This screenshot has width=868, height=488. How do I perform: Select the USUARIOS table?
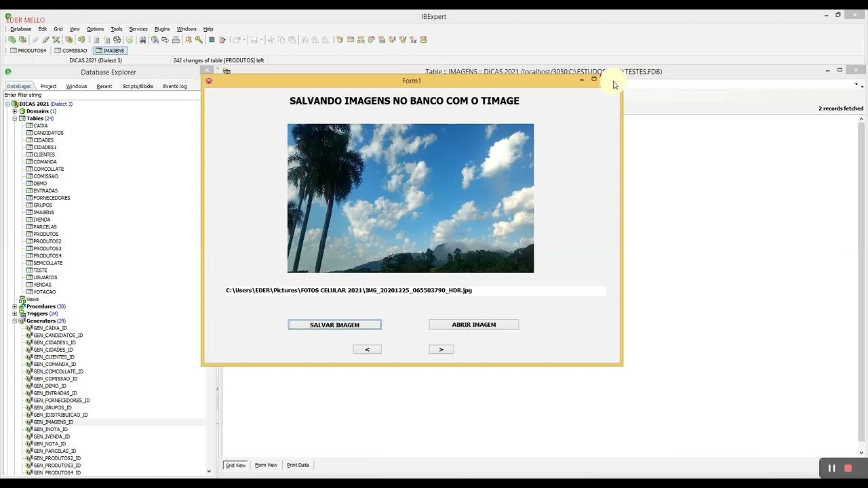click(45, 277)
